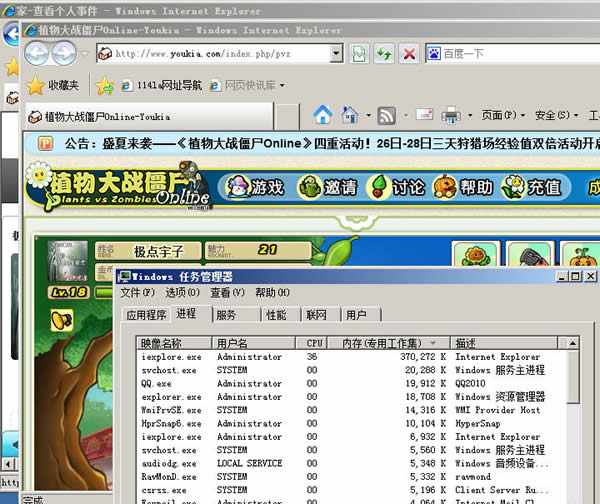Click the compatibility view icon

(359, 54)
